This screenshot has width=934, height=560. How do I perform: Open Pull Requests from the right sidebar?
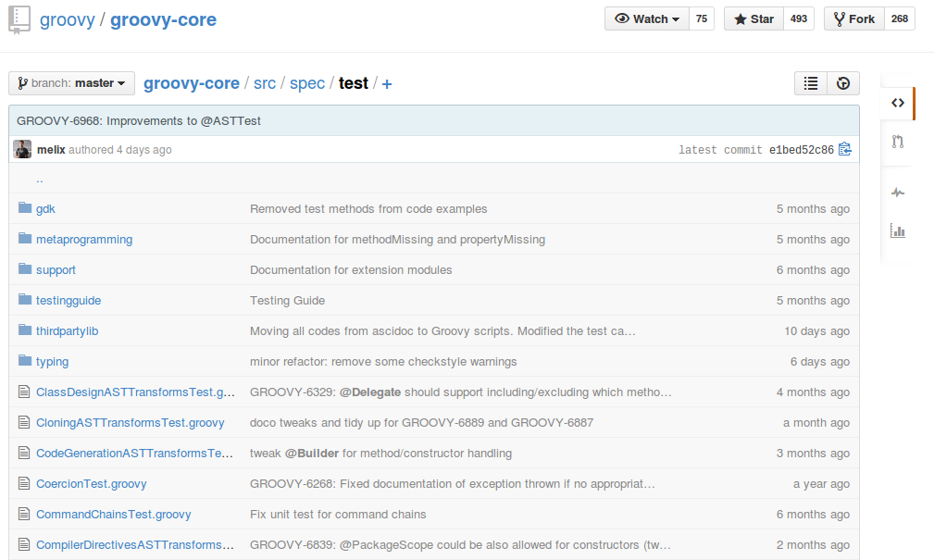(897, 142)
